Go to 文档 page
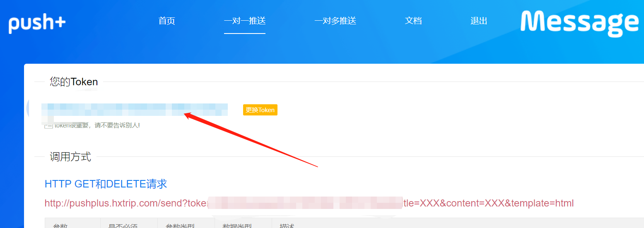The width and height of the screenshot is (644, 228). [413, 21]
